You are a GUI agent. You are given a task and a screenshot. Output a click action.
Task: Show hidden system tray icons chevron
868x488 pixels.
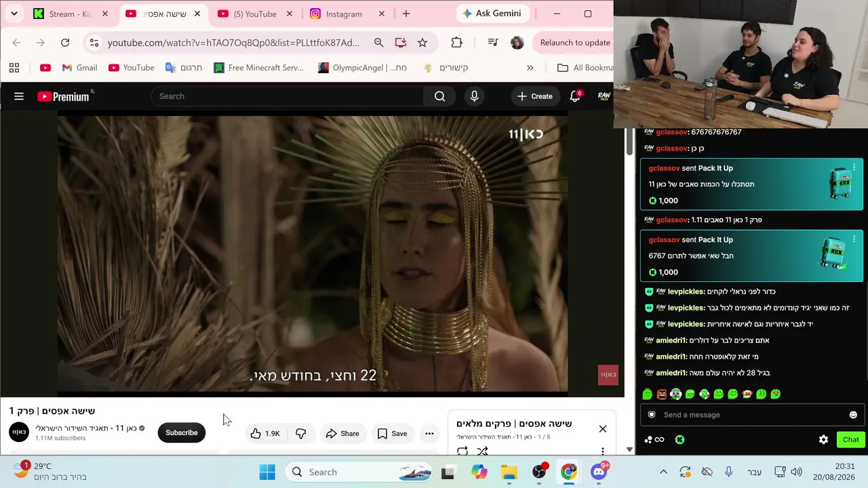[663, 472]
